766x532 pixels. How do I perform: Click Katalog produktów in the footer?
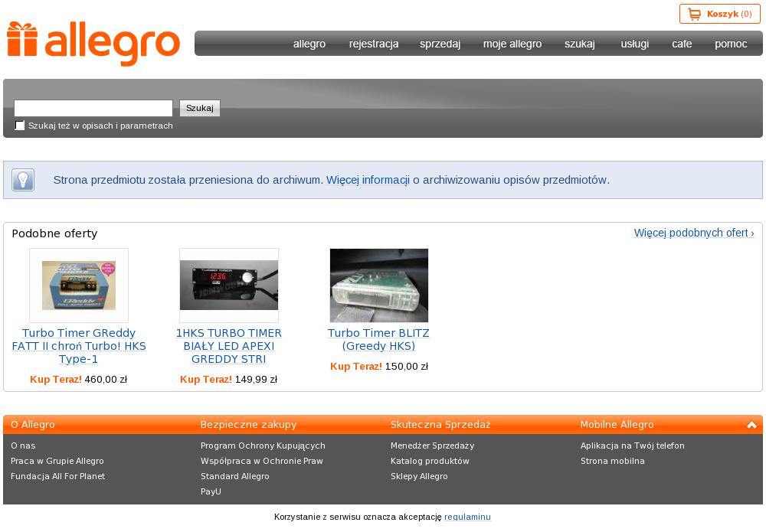click(x=430, y=461)
